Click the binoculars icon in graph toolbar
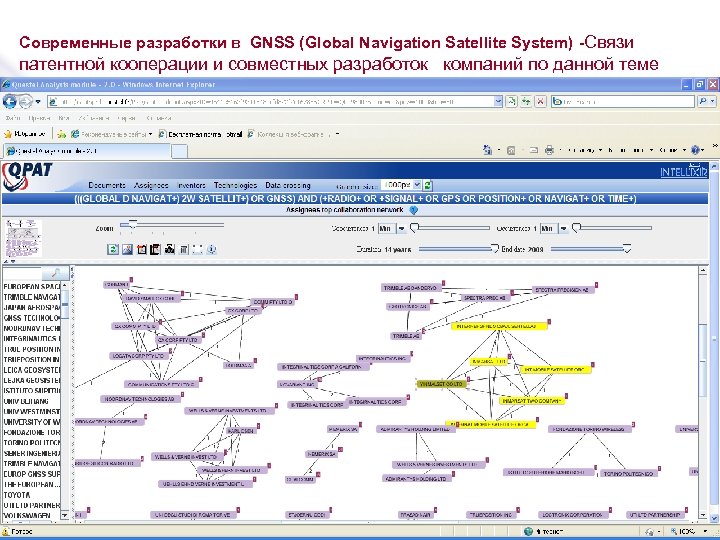 tap(169, 249)
